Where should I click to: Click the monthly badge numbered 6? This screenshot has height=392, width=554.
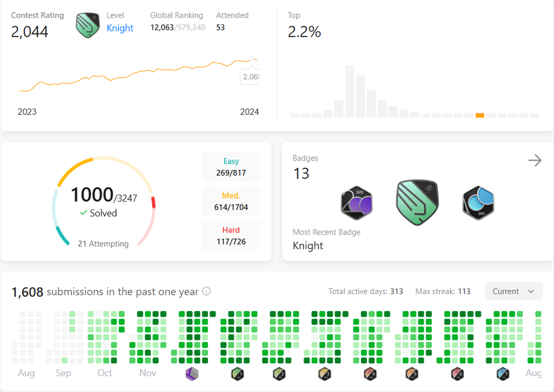pos(457,374)
